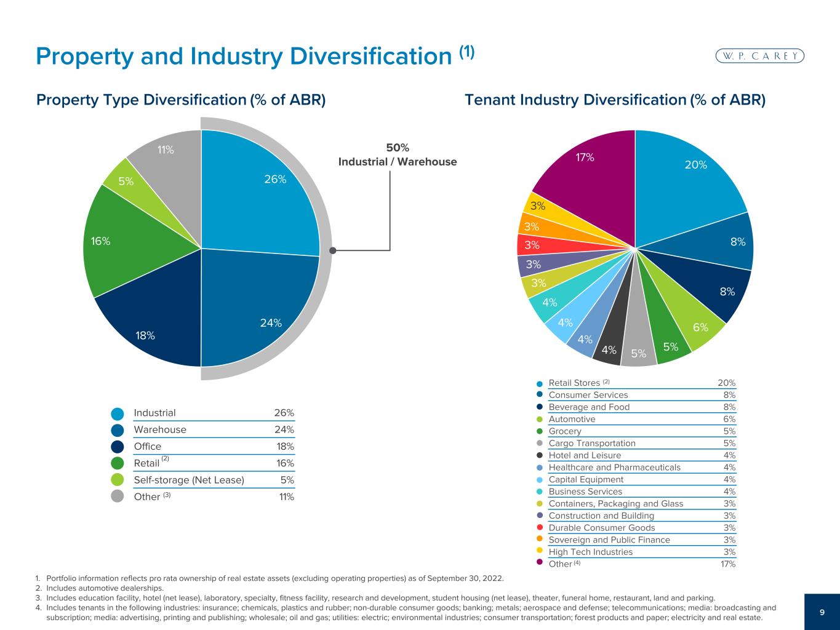Click the page number 9 box
The image size is (840, 630).
[822, 612]
